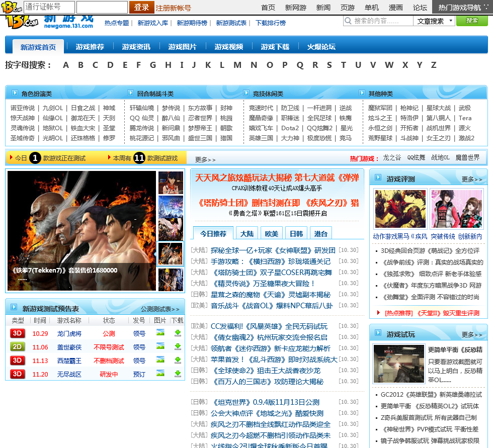Open 新网游 in top menu

point(296,8)
